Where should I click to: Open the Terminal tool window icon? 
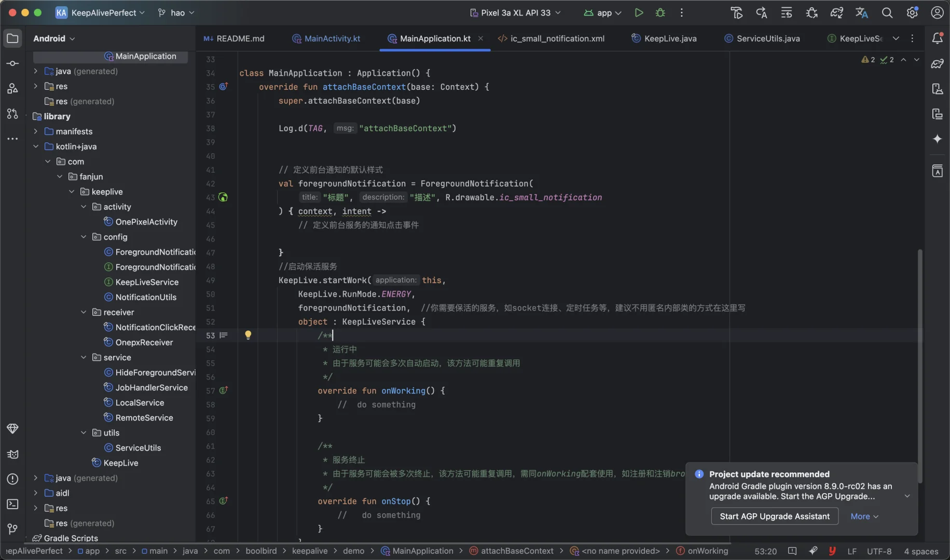12,504
